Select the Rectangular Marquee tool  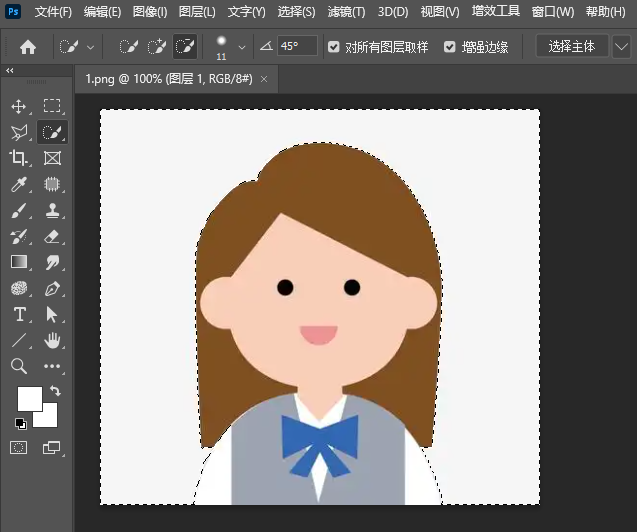coord(52,106)
